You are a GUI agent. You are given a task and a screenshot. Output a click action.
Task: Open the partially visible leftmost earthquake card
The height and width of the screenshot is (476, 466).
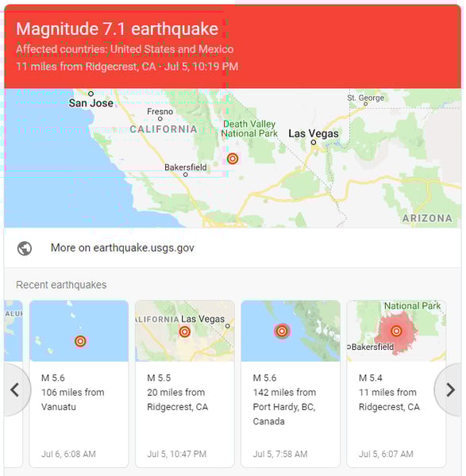click(13, 384)
